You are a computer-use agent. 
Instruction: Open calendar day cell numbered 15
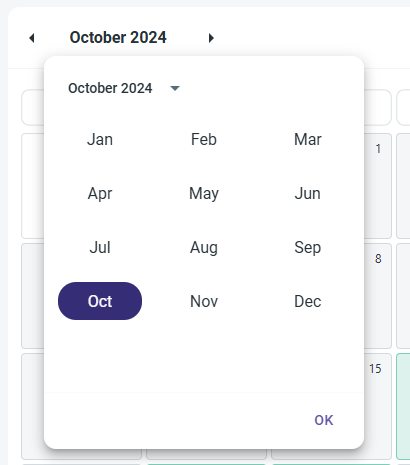coord(378,406)
